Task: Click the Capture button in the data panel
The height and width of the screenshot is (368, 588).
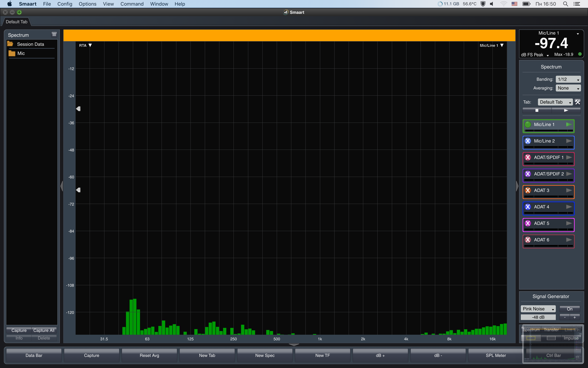Action: point(19,330)
